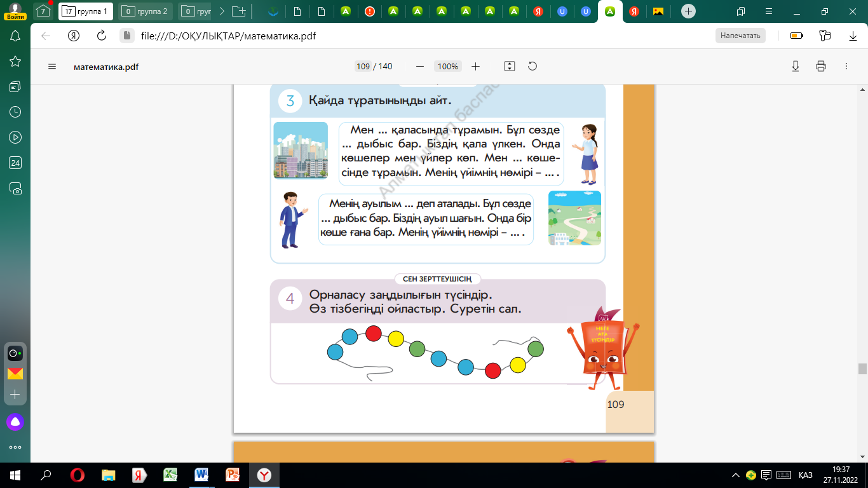Download the математика.pdf file

tap(795, 66)
